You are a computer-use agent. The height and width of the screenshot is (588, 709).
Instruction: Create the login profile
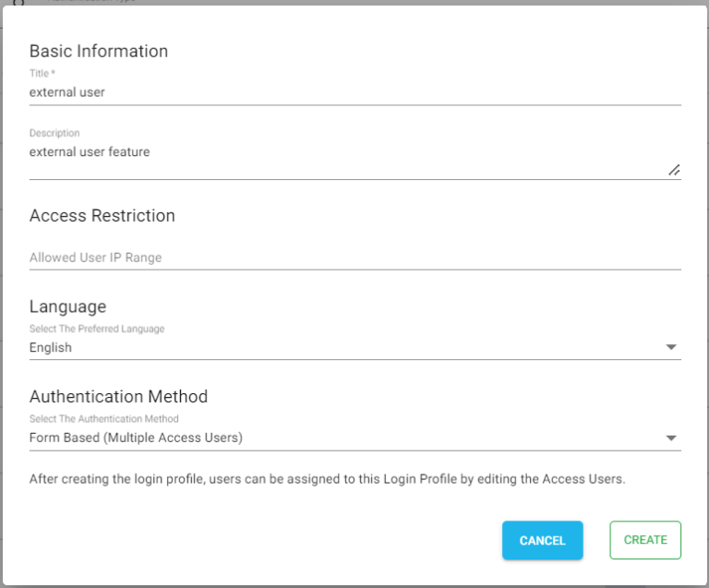[x=645, y=540]
